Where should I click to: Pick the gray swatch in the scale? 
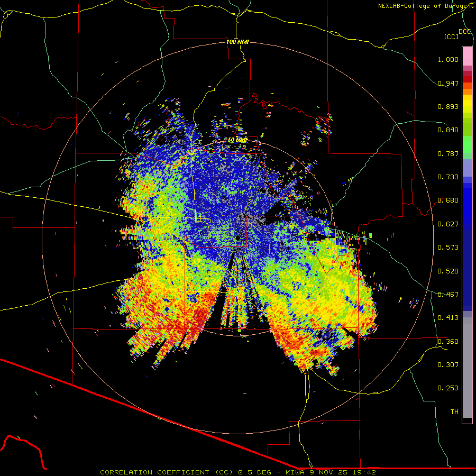467,368
